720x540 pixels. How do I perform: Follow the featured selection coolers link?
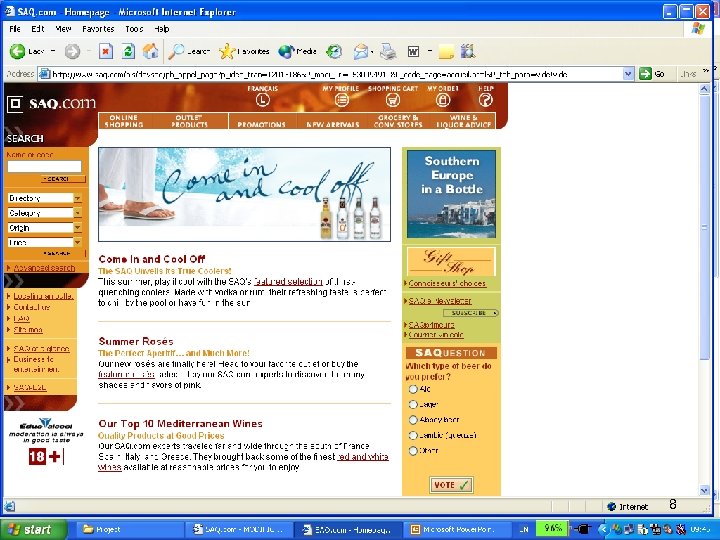288,281
